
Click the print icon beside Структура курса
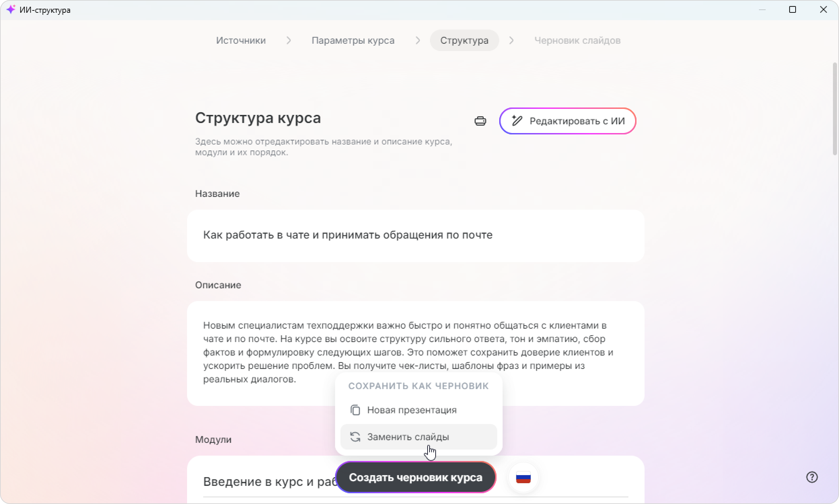click(480, 121)
